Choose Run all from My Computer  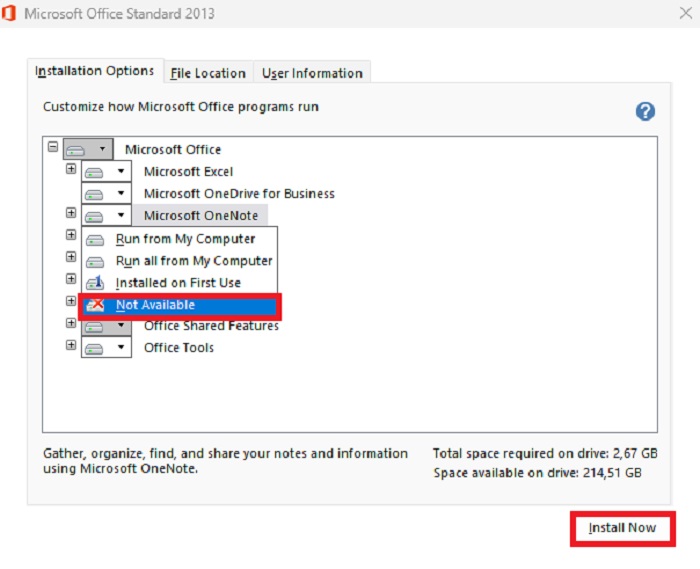pos(179,261)
